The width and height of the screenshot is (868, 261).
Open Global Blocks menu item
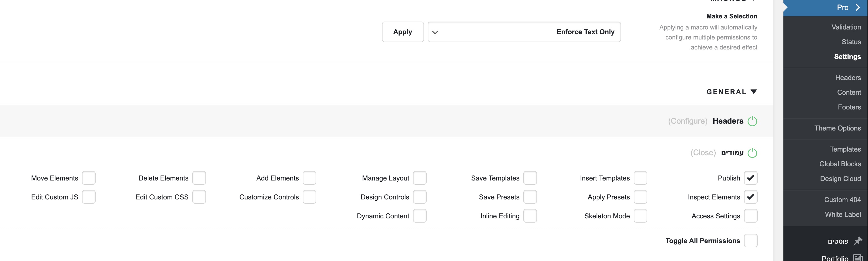click(840, 164)
